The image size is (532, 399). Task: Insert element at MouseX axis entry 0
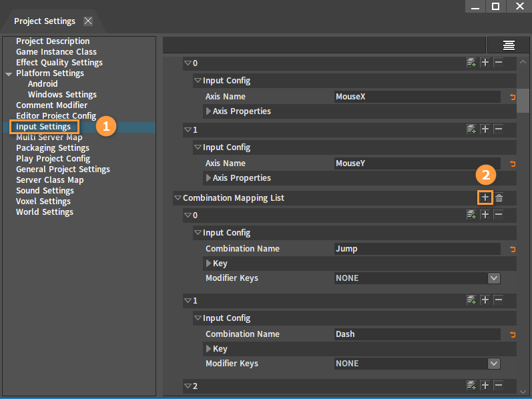[485, 63]
